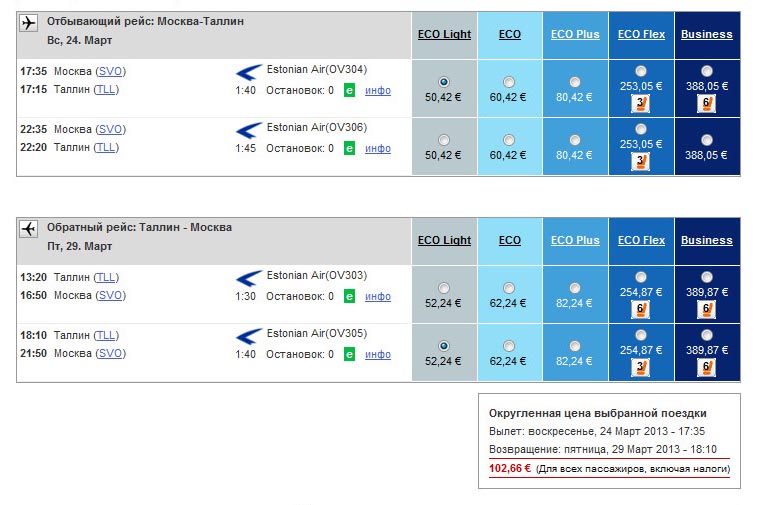This screenshot has width=773, height=505.
Task: Click SVO airport link for 17:35 departure
Action: coord(110,72)
